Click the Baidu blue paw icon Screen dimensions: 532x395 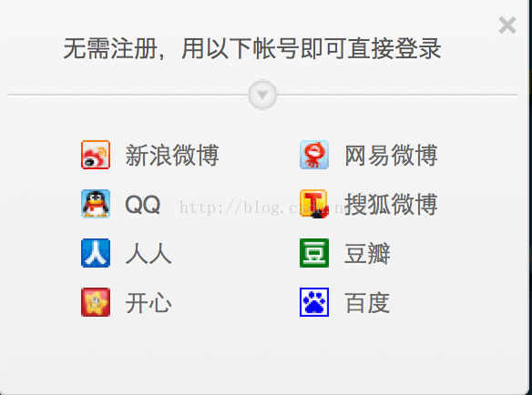[314, 302]
